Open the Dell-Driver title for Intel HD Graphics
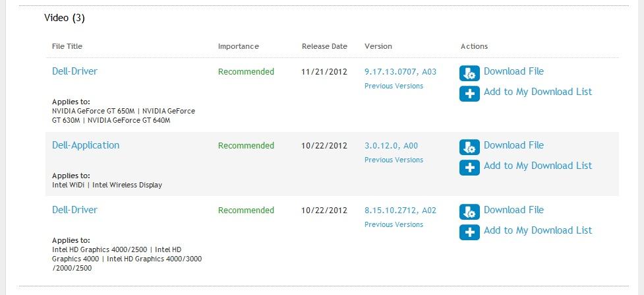The height and width of the screenshot is (295, 644). click(74, 210)
